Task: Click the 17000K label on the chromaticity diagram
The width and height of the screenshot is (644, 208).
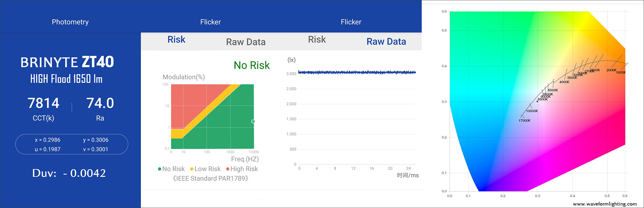Action: tap(524, 121)
